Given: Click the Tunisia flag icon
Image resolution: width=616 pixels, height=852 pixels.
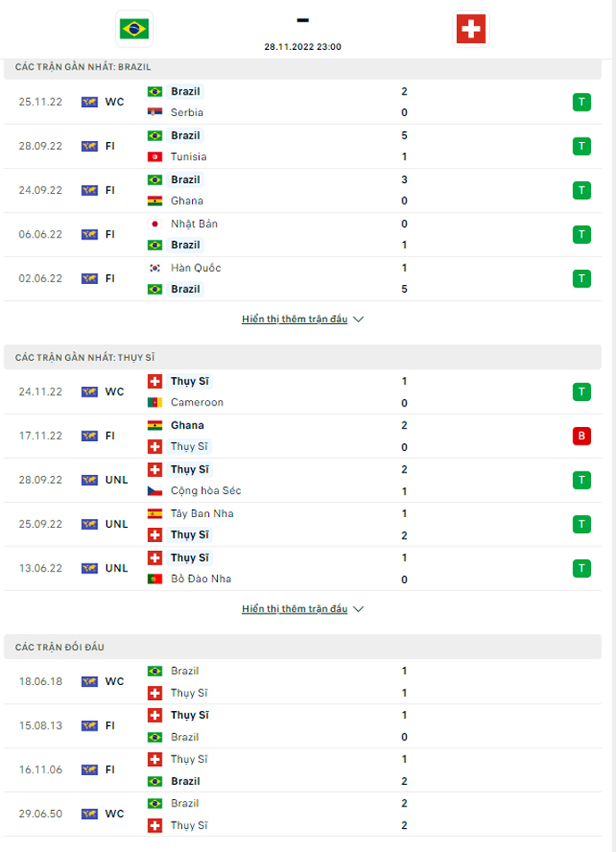Looking at the screenshot, I should [155, 157].
